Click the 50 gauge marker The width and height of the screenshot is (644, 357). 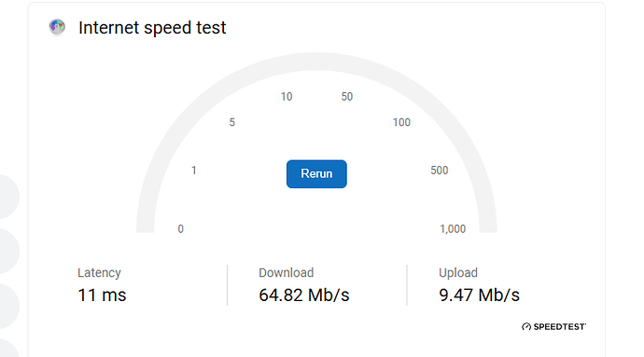(x=347, y=97)
